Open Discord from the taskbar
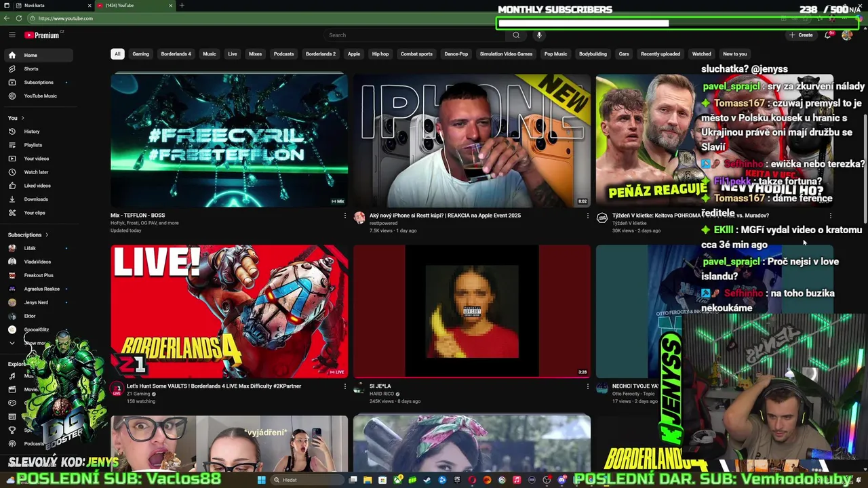This screenshot has height=488, width=868. pos(561,480)
